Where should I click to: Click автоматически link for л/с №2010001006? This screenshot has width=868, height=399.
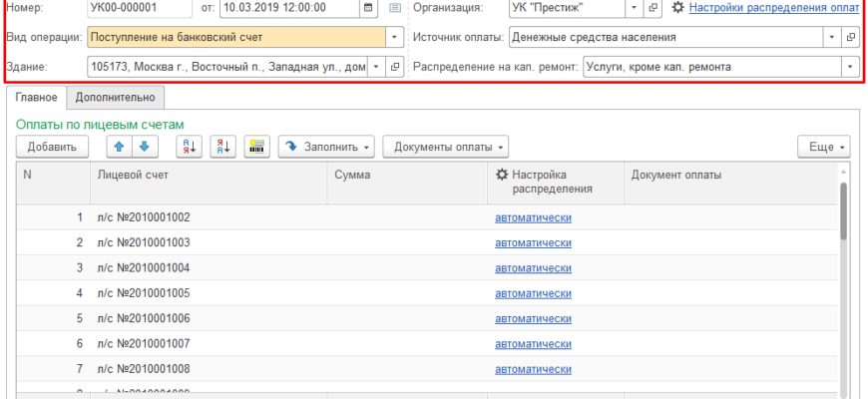(x=533, y=319)
